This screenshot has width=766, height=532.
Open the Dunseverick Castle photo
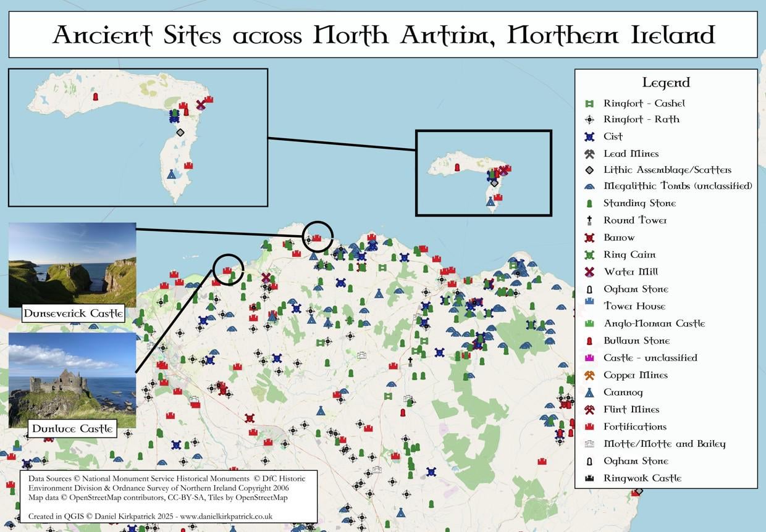72,265
